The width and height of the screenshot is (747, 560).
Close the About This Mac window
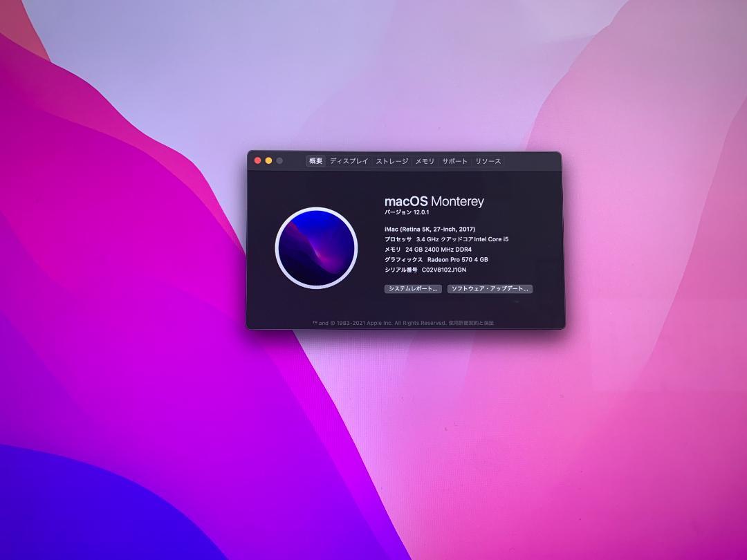point(258,161)
